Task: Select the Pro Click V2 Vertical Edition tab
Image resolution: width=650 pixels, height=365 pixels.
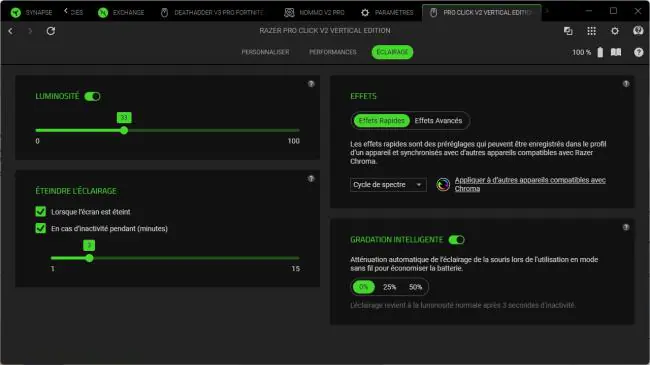Action: pos(482,12)
